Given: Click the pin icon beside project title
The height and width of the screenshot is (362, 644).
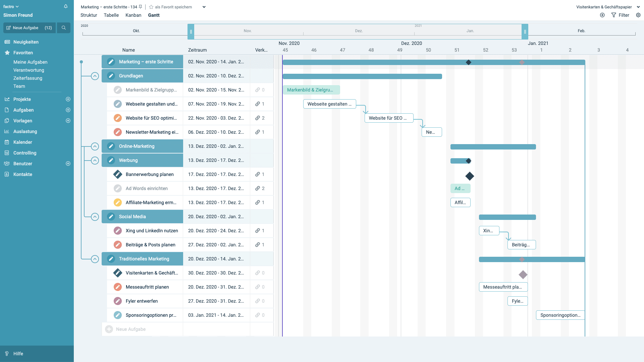Looking at the screenshot, I should click(x=141, y=7).
